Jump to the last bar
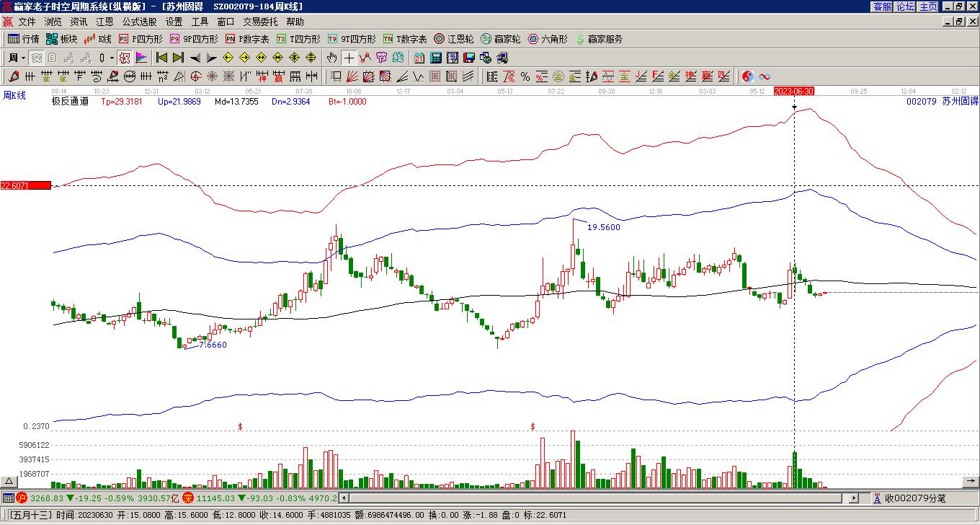Viewport: 980px width, 525px height. 178,58
